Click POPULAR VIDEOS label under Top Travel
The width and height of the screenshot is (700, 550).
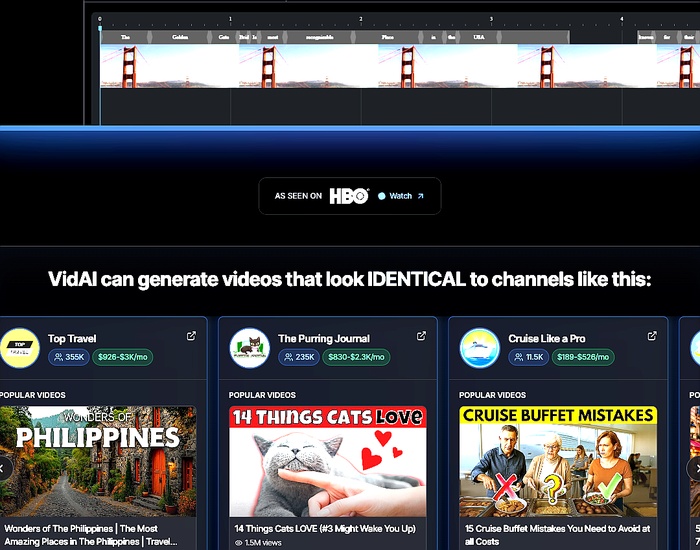pyautogui.click(x=33, y=395)
